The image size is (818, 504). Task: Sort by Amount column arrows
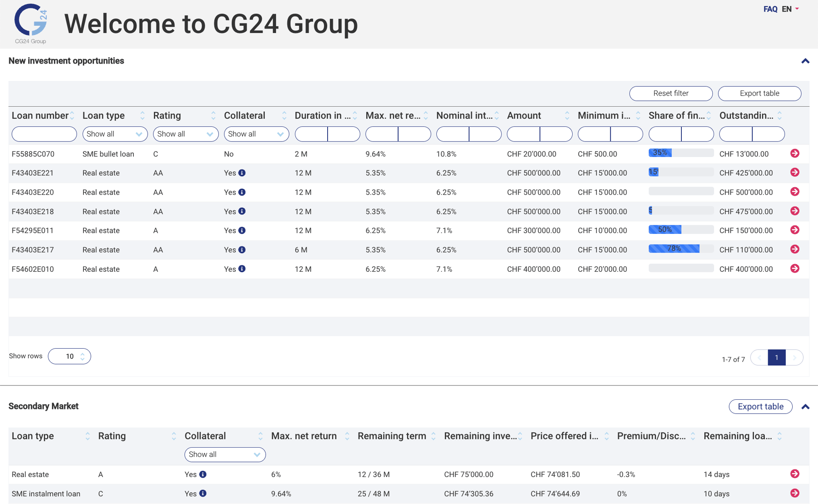[x=567, y=116]
